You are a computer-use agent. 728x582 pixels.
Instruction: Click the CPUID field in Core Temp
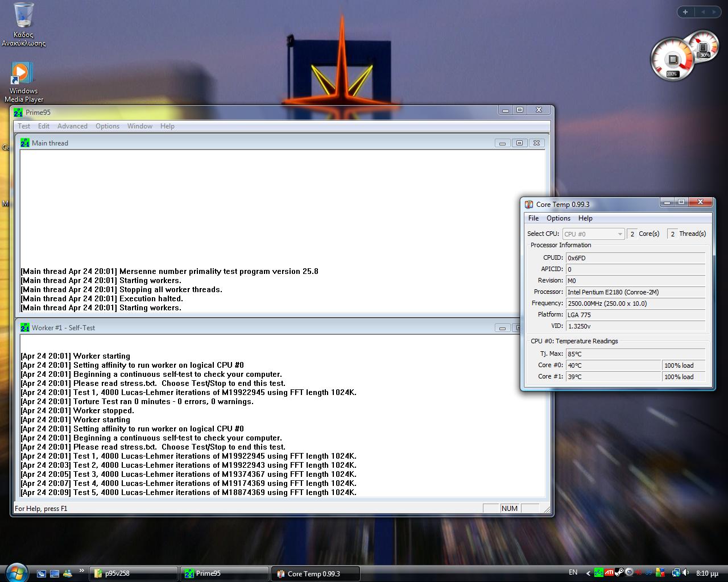pyautogui.click(x=635, y=257)
